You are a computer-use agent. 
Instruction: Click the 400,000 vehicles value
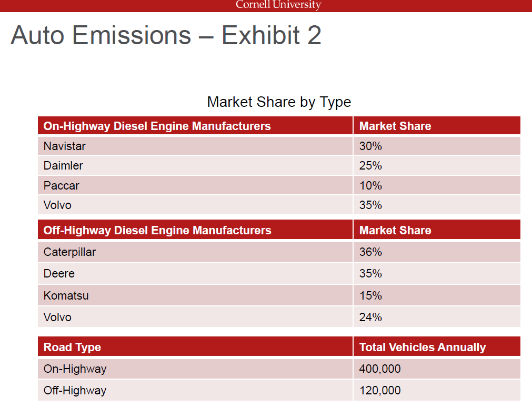point(380,369)
